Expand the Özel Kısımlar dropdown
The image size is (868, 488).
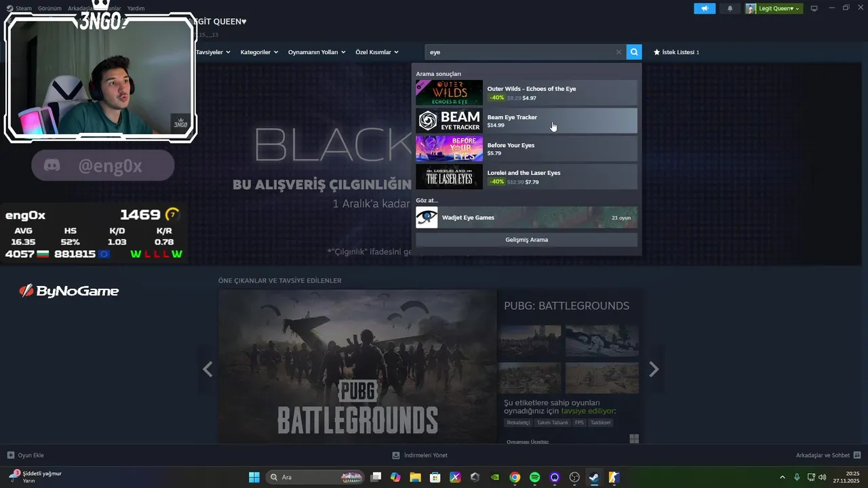377,52
